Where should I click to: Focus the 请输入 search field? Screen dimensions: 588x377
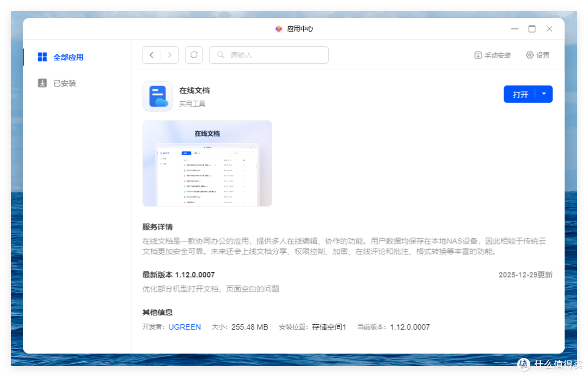click(x=269, y=55)
